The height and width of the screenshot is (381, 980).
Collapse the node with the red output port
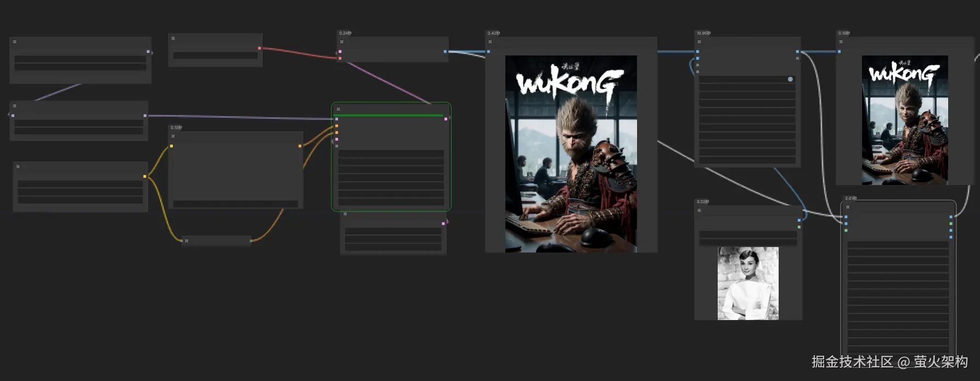(173, 38)
